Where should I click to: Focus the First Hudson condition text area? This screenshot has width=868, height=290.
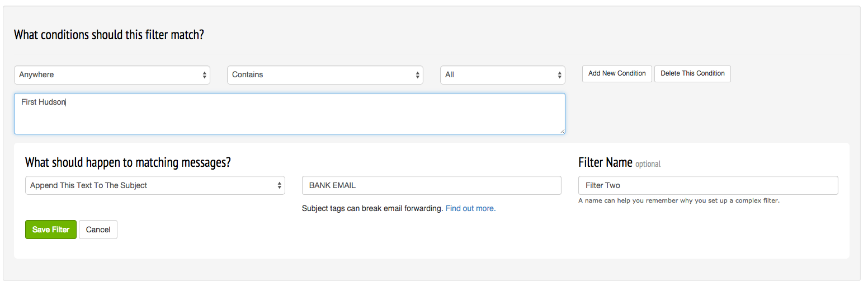(290, 114)
